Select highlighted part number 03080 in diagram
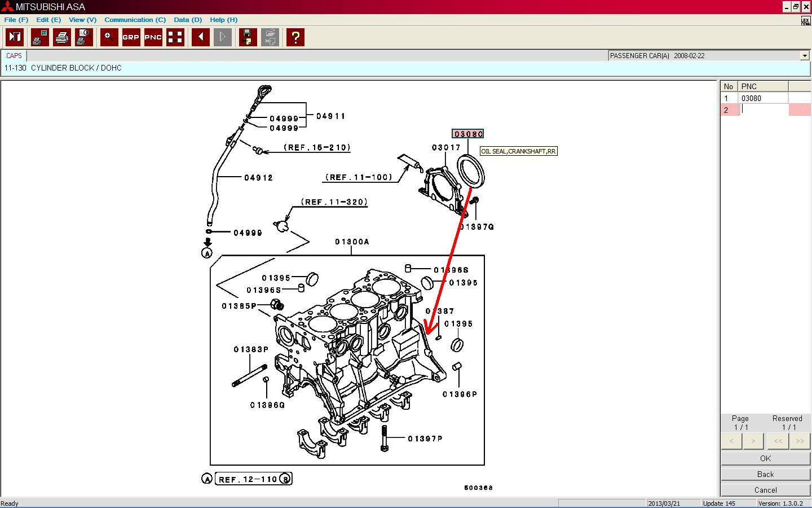Screen dimensions: 812x508 point(468,134)
